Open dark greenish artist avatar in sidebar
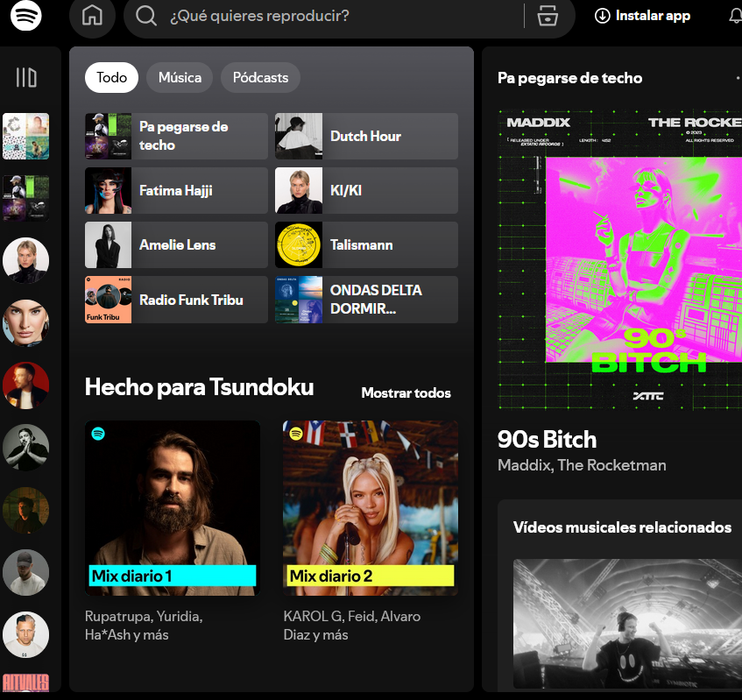Screen dimensions: 742x700 point(26,510)
